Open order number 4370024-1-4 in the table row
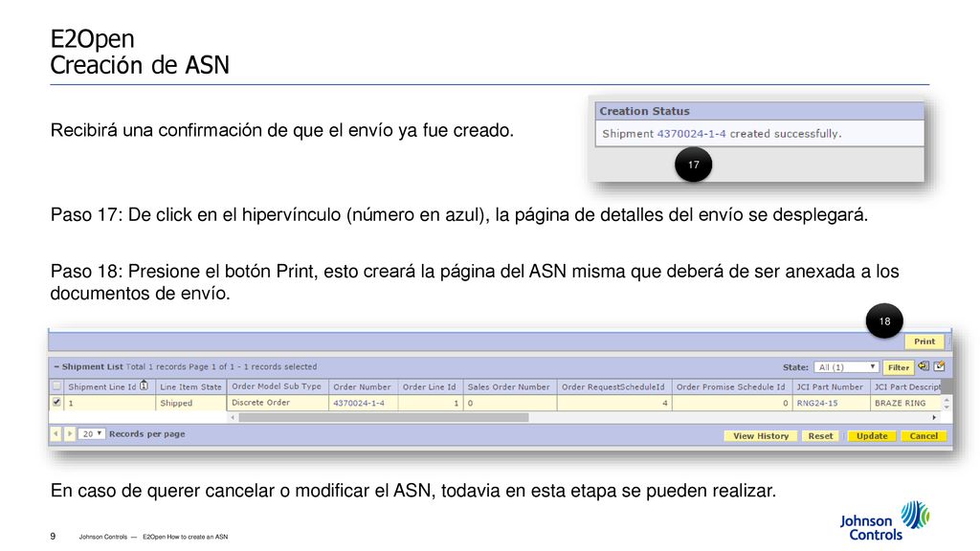 coord(359,403)
